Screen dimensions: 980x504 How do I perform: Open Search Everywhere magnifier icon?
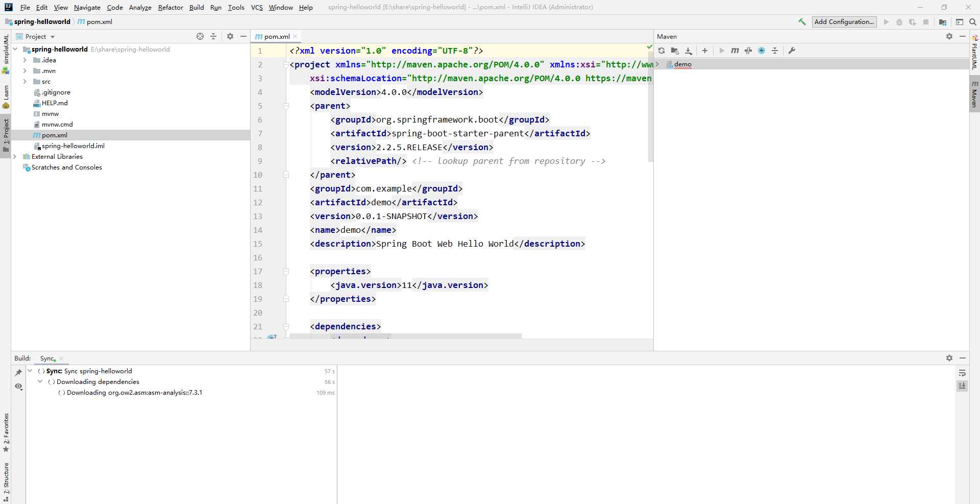[x=973, y=22]
